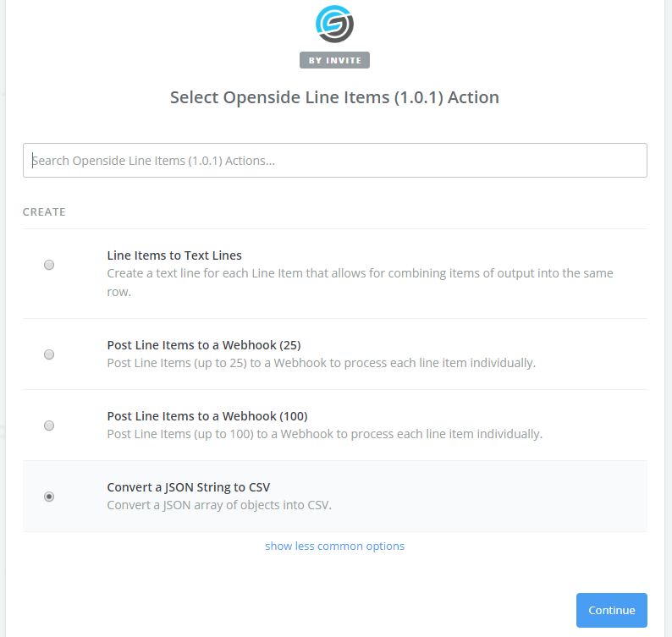Click description 'Convert a JSON array of objects into CSV'
This screenshot has width=672, height=637.
coord(219,505)
